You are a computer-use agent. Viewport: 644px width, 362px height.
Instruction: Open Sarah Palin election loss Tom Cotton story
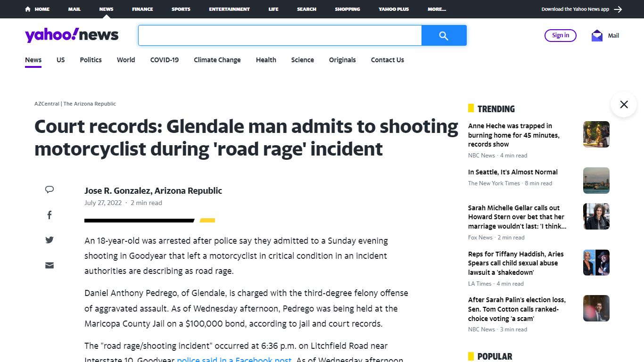click(x=517, y=309)
